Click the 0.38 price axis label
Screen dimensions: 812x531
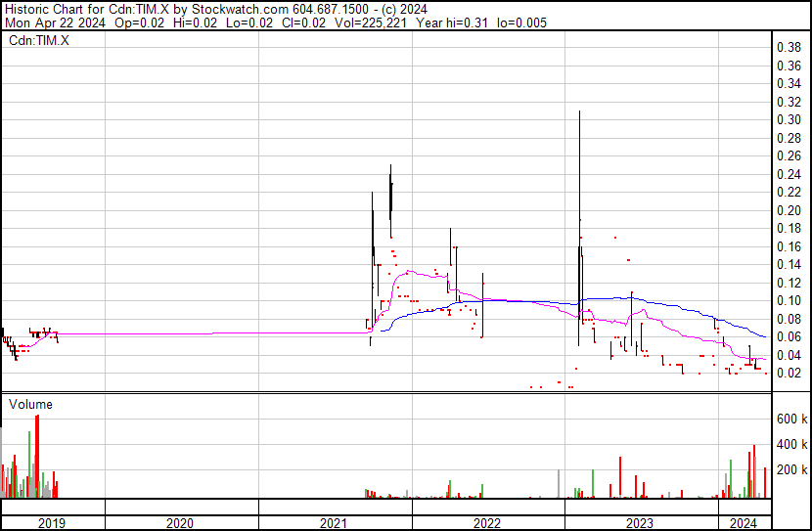789,47
